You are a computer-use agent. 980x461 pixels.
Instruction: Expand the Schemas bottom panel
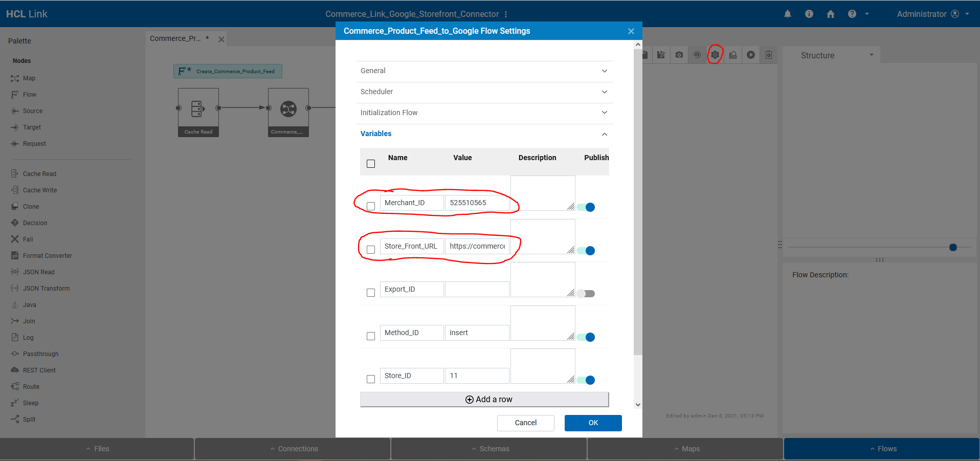(489, 449)
